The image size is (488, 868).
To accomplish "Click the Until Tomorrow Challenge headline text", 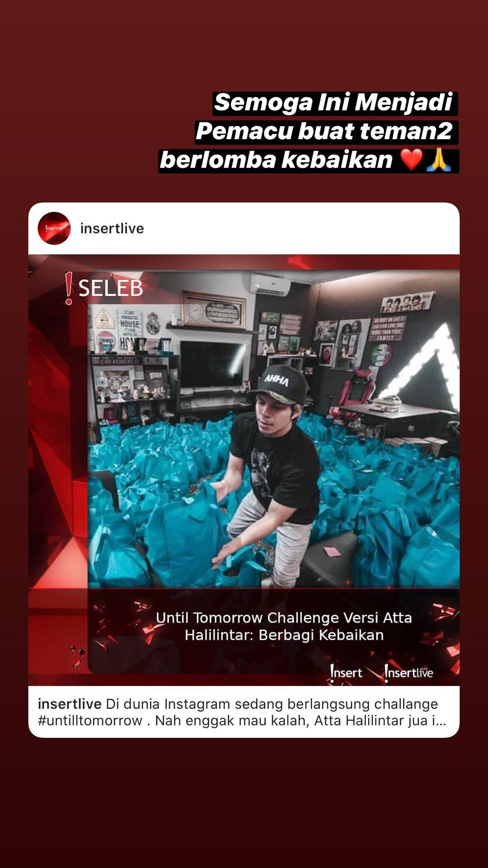I will click(x=284, y=626).
